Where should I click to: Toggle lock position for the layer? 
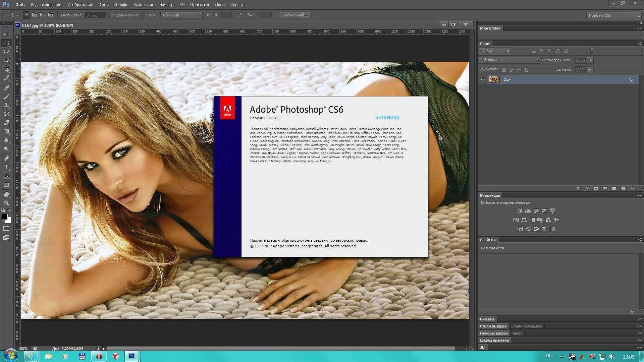point(518,69)
